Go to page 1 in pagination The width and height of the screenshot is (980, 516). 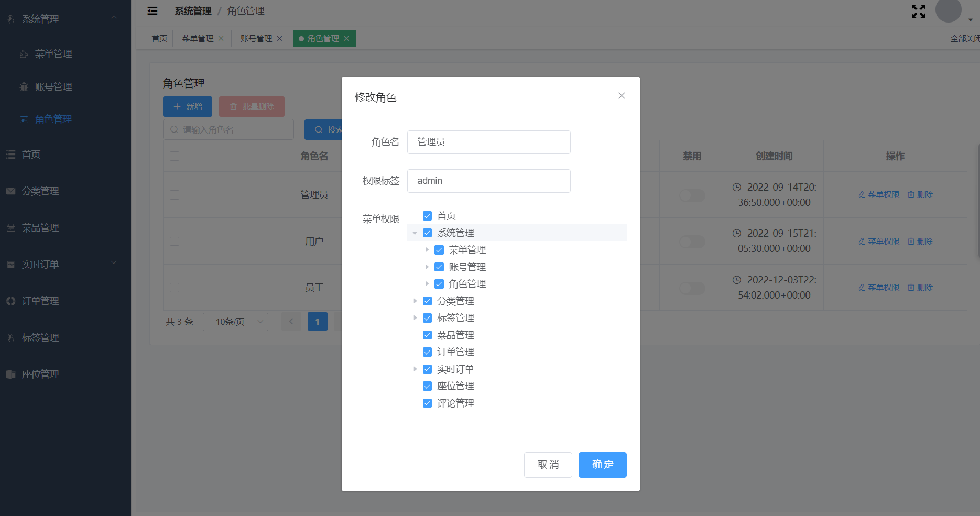pos(318,322)
